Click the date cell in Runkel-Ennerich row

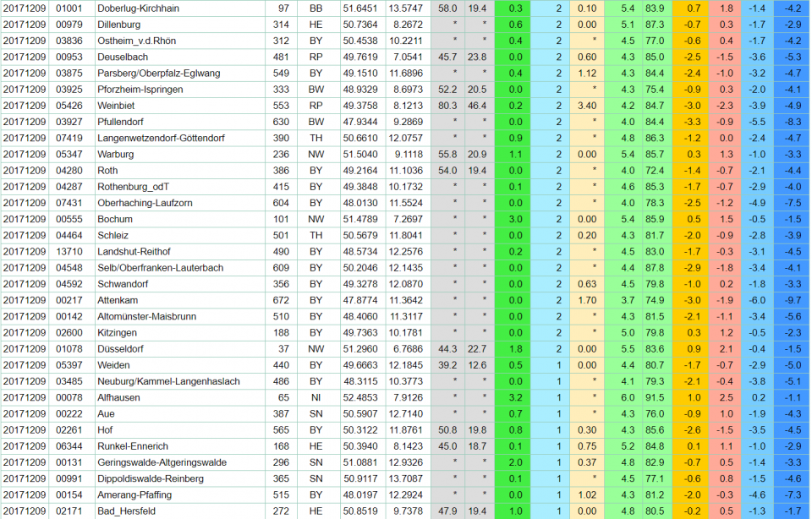click(23, 446)
